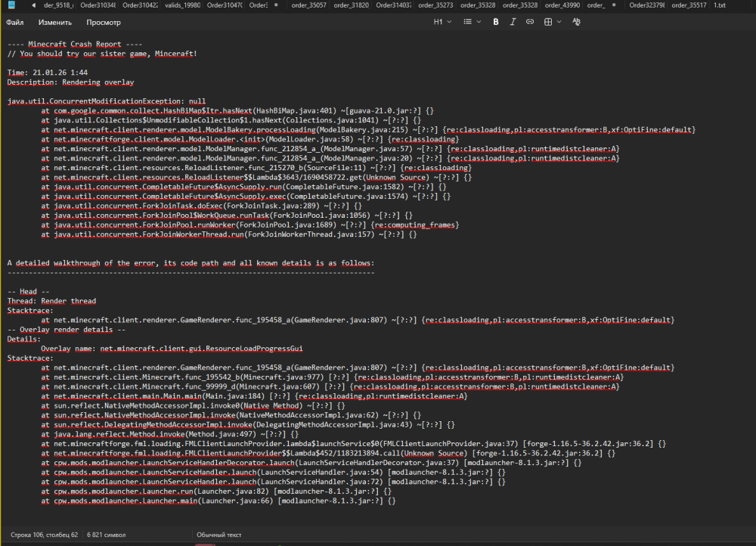
Task: Click the Main.main(Main.java:184) stack trace line
Action: 254,396
